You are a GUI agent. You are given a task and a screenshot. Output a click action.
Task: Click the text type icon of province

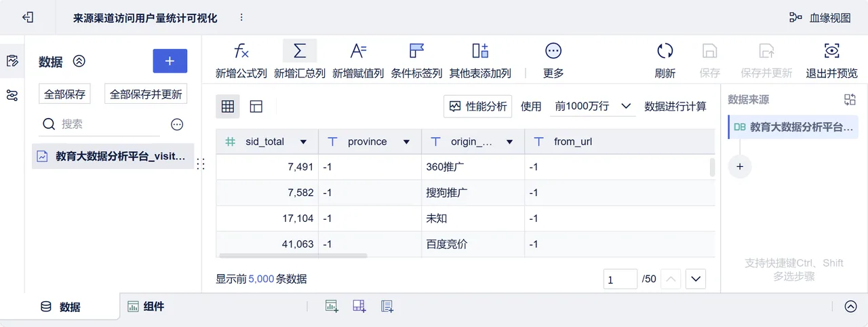click(x=332, y=142)
